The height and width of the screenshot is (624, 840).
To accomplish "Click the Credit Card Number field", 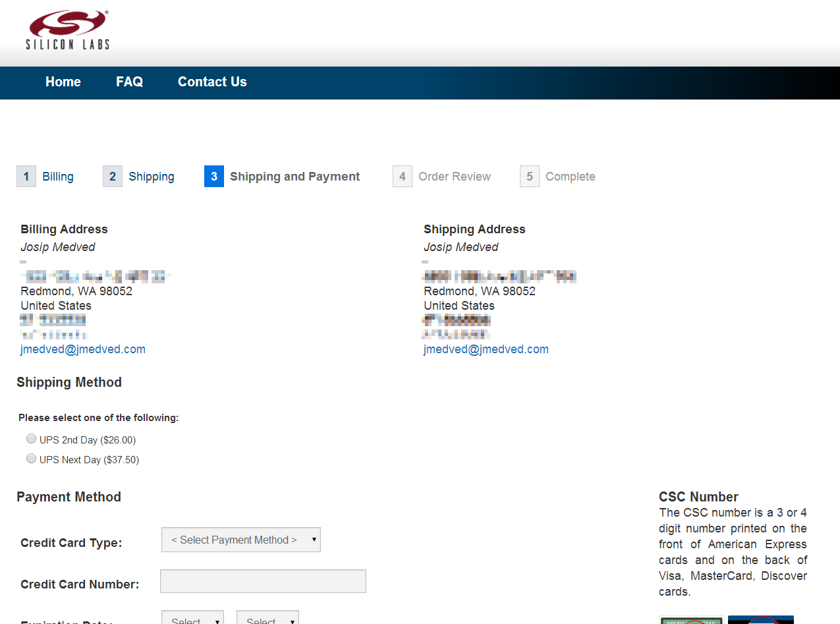I will point(263,581).
